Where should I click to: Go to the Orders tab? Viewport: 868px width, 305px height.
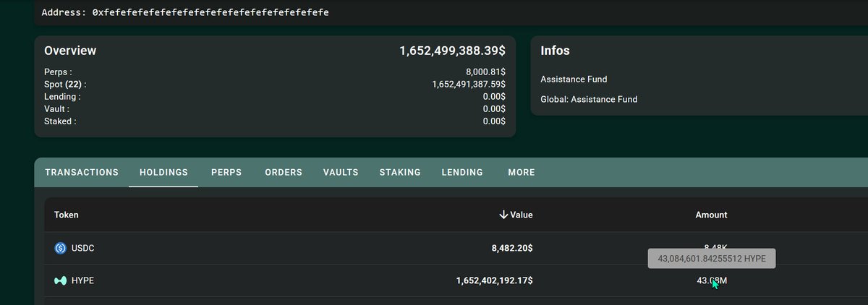click(x=284, y=172)
